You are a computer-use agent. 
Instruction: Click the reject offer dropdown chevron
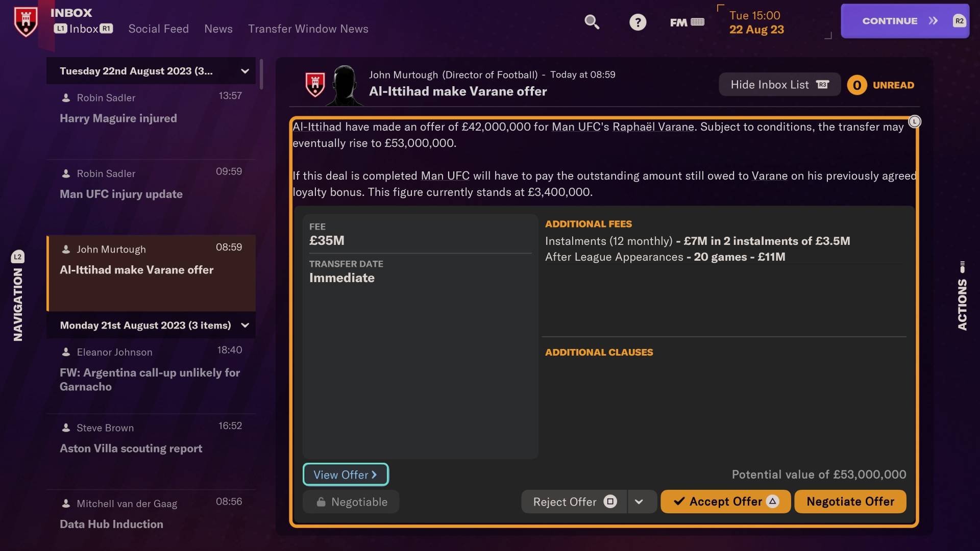click(x=641, y=501)
